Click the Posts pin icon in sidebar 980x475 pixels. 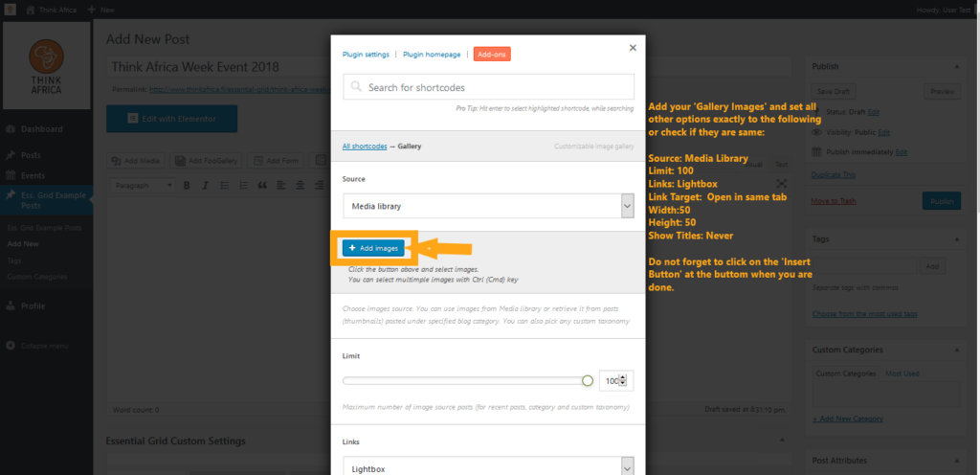click(x=11, y=155)
